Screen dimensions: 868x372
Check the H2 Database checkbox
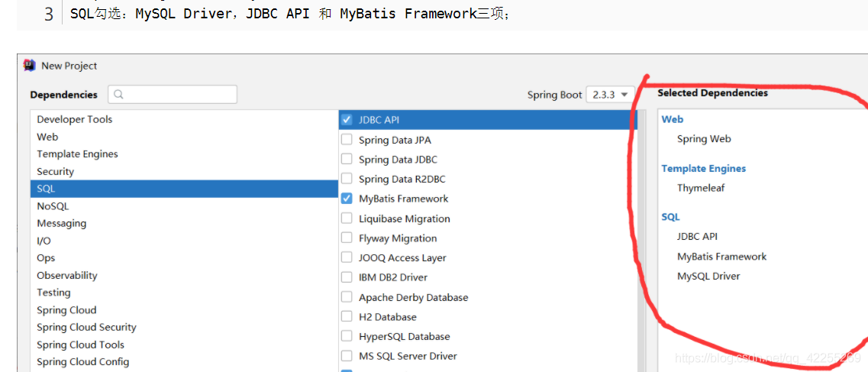click(x=347, y=317)
